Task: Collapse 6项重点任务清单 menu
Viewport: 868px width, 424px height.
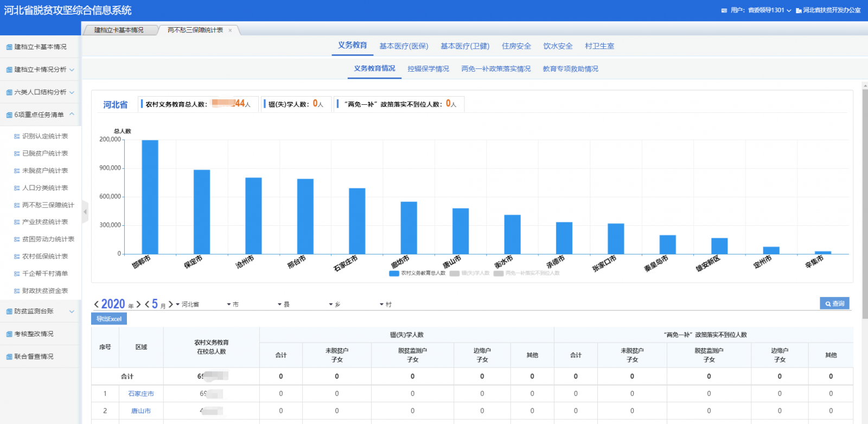Action: (72, 115)
